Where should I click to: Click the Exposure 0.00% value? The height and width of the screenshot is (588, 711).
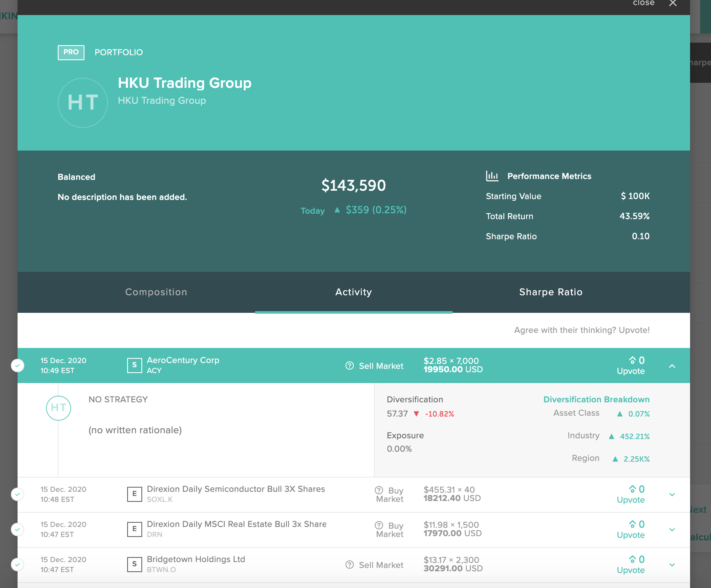pyautogui.click(x=399, y=449)
